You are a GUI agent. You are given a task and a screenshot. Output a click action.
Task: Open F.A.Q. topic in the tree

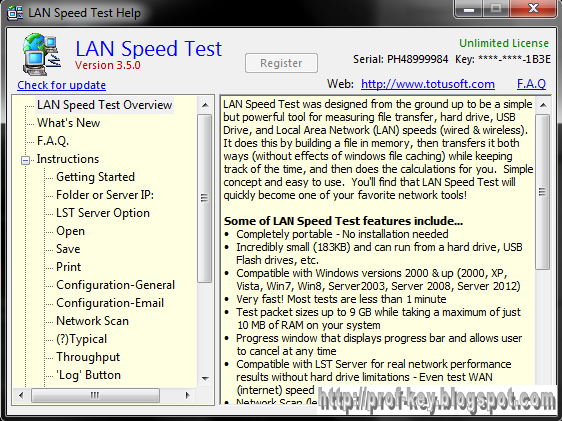tap(53, 141)
